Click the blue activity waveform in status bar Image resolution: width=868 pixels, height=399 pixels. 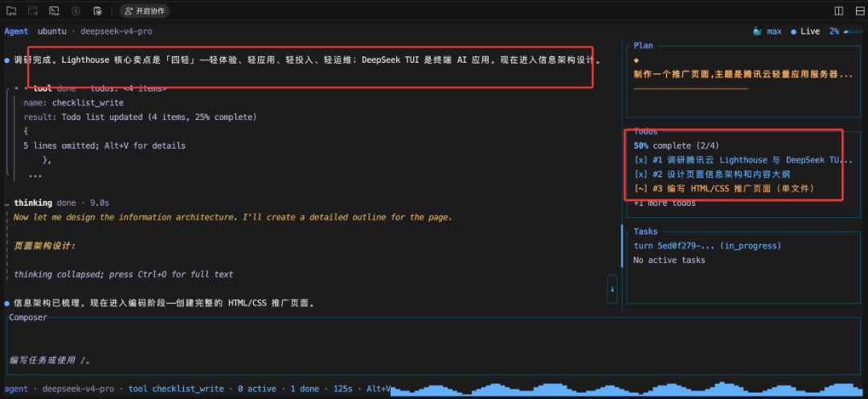pos(628,389)
